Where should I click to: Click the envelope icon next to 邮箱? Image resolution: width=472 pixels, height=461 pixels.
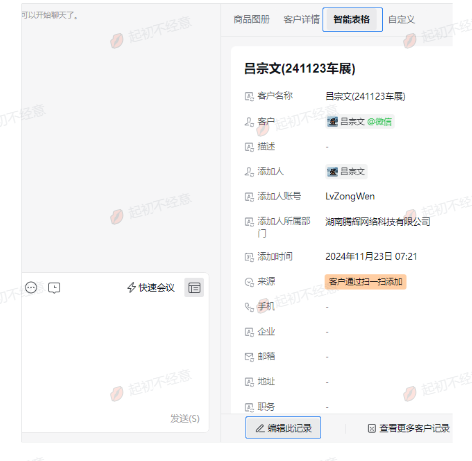(x=249, y=357)
